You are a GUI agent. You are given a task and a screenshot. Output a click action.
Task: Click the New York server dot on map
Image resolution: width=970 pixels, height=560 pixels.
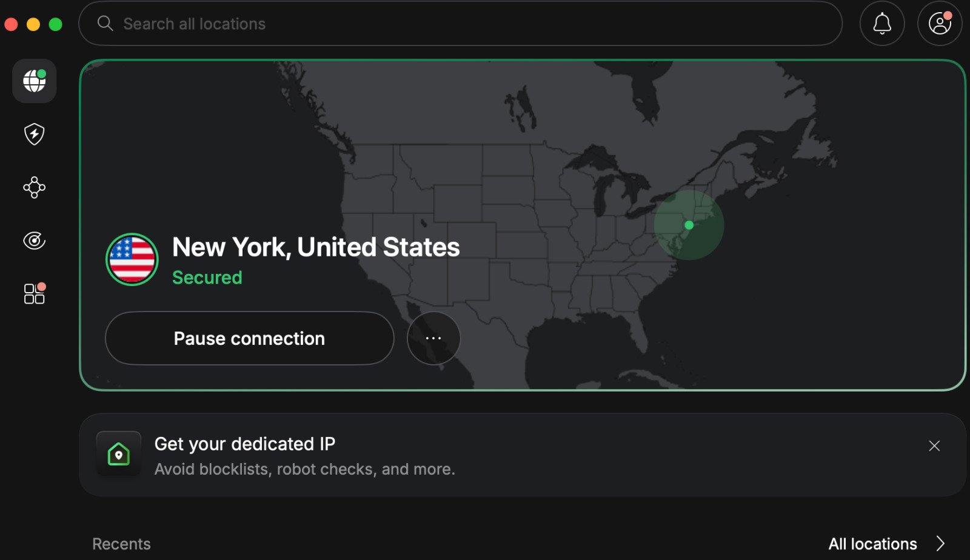(x=689, y=225)
